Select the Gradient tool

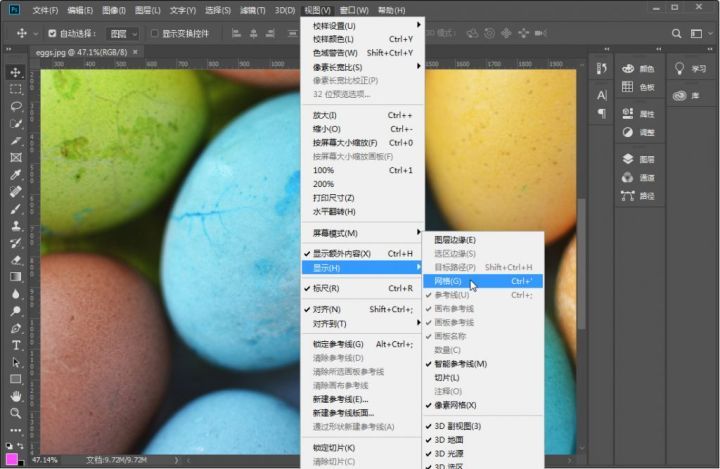point(16,277)
